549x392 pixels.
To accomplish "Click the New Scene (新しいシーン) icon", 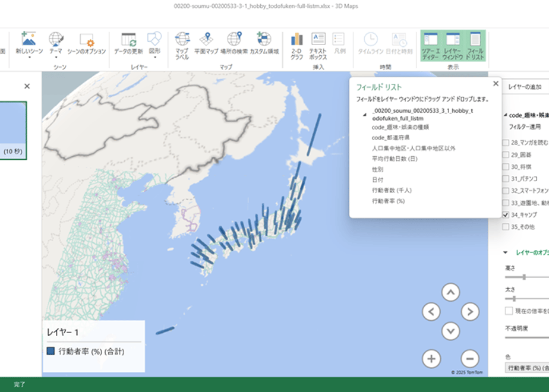I will click(29, 39).
